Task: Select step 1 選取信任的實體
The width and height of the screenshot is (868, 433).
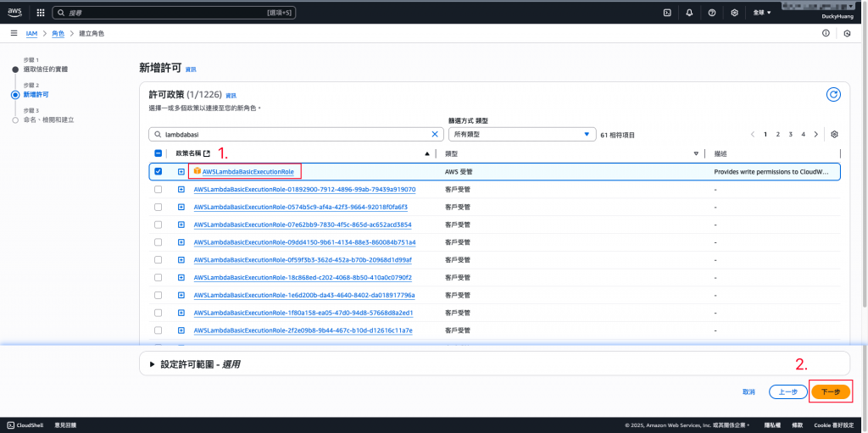Action: 46,69
